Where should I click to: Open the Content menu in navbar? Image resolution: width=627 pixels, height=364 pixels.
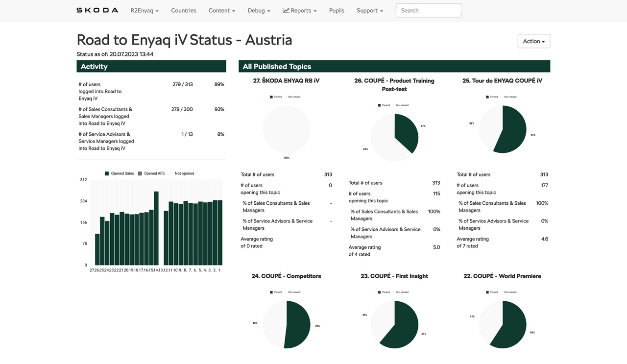[x=221, y=10]
